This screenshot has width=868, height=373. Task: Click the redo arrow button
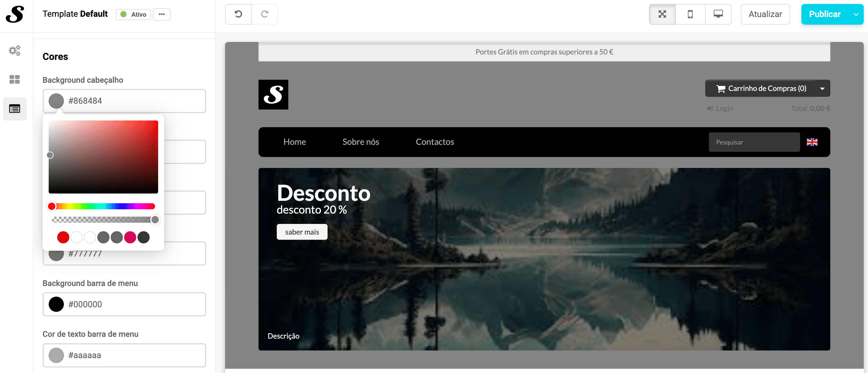click(x=265, y=14)
